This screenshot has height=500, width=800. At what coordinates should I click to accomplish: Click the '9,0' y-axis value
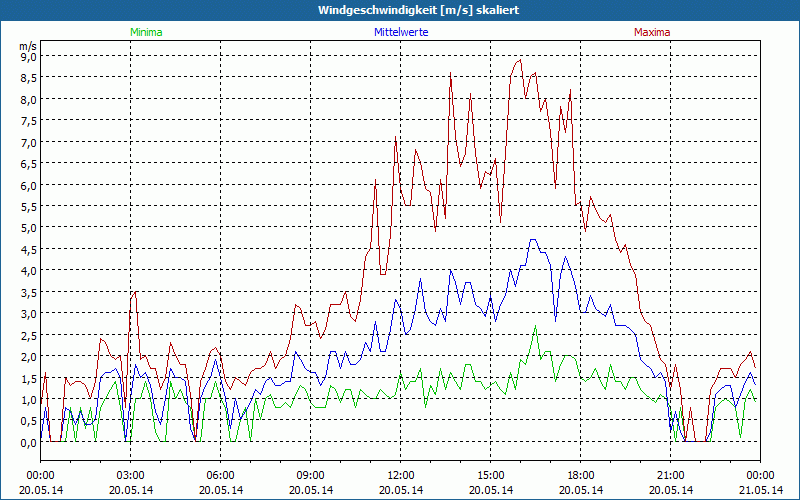(29, 57)
